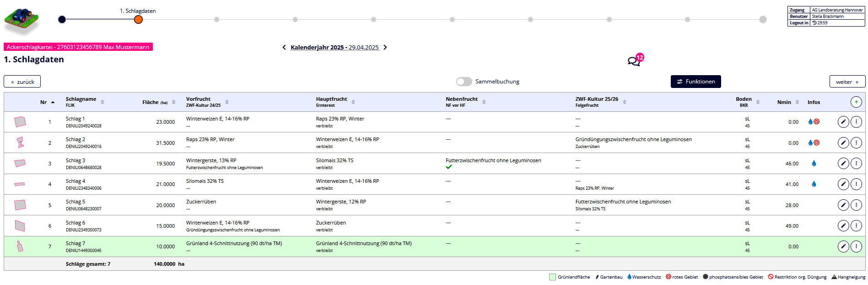Select the last progress step dot
This screenshot has height=285, width=868.
click(x=763, y=19)
